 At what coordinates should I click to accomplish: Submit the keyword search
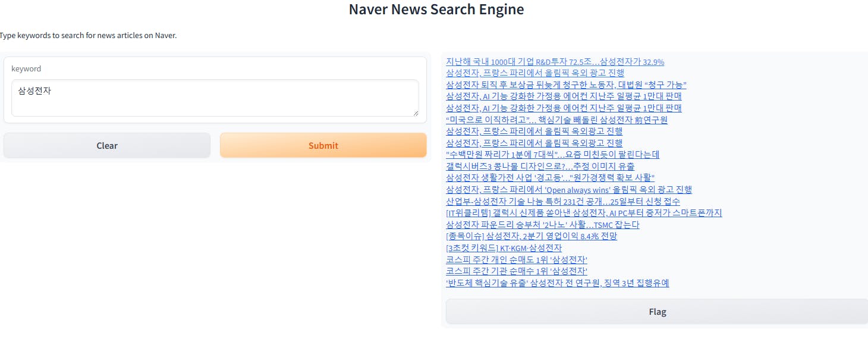click(323, 145)
